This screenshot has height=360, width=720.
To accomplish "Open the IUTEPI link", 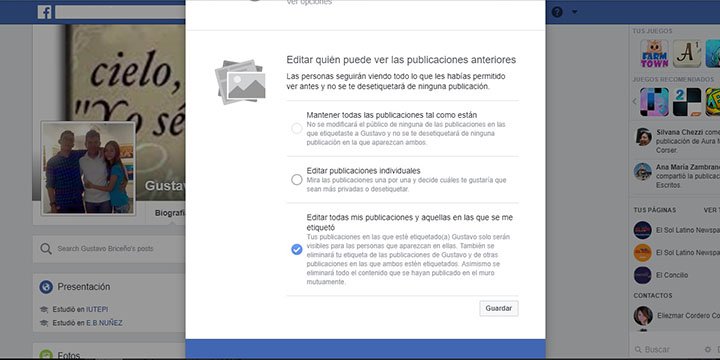I will 97,309.
